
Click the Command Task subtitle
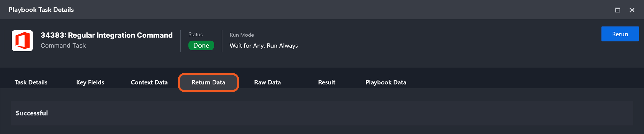[x=63, y=46]
